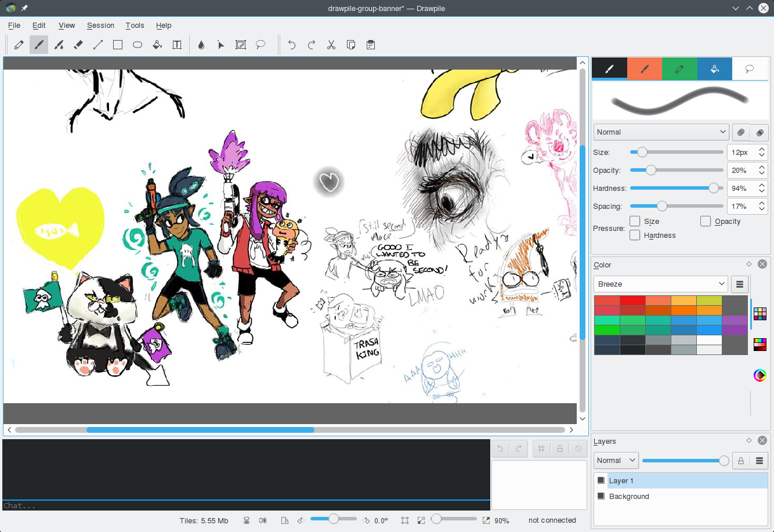
Task: Open the layers hamburger menu button
Action: coord(759,461)
